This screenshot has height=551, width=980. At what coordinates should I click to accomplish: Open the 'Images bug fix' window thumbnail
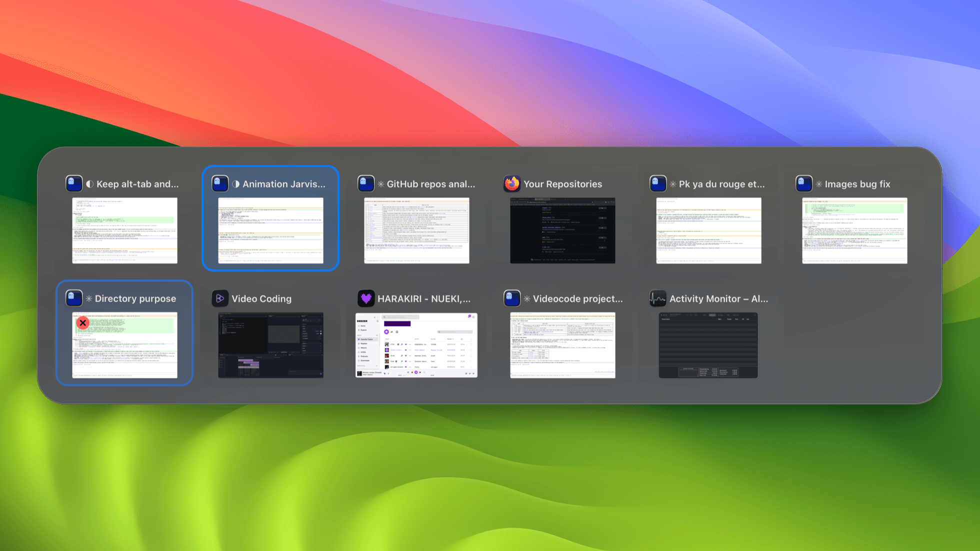pyautogui.click(x=855, y=230)
